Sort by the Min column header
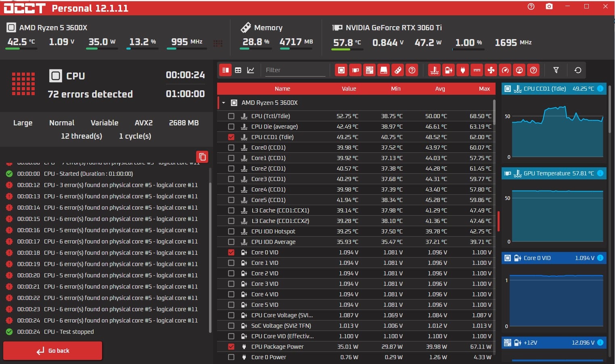 pos(396,89)
